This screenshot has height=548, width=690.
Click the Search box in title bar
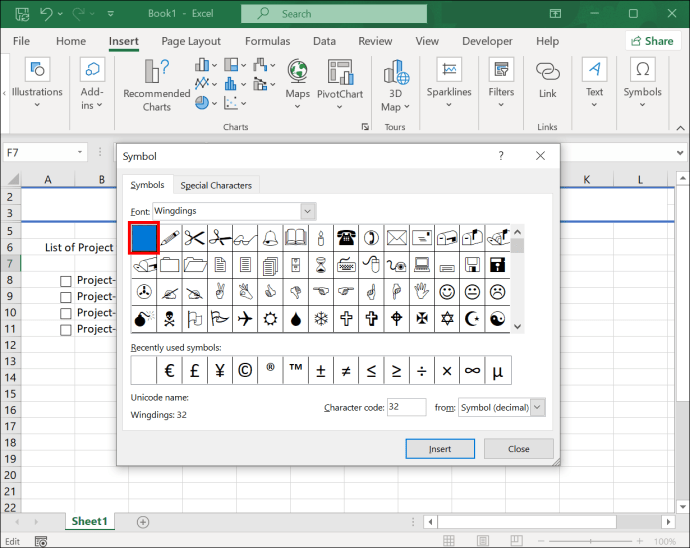(x=334, y=14)
